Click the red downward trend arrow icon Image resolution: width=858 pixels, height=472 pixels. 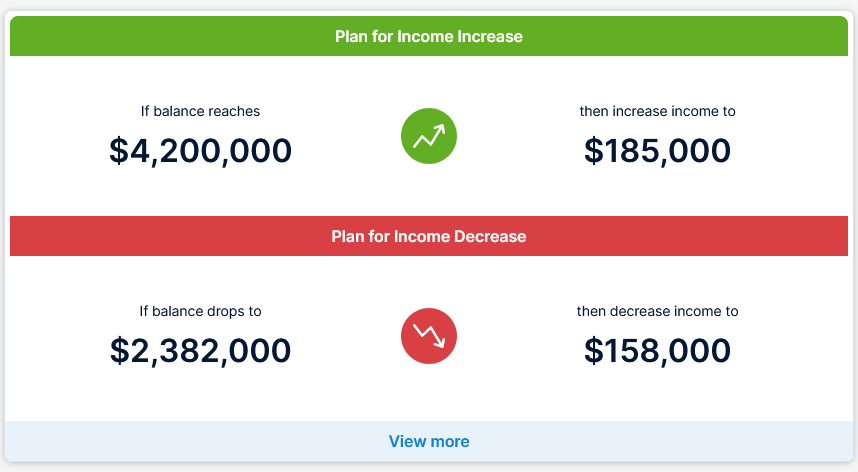pyautogui.click(x=428, y=336)
